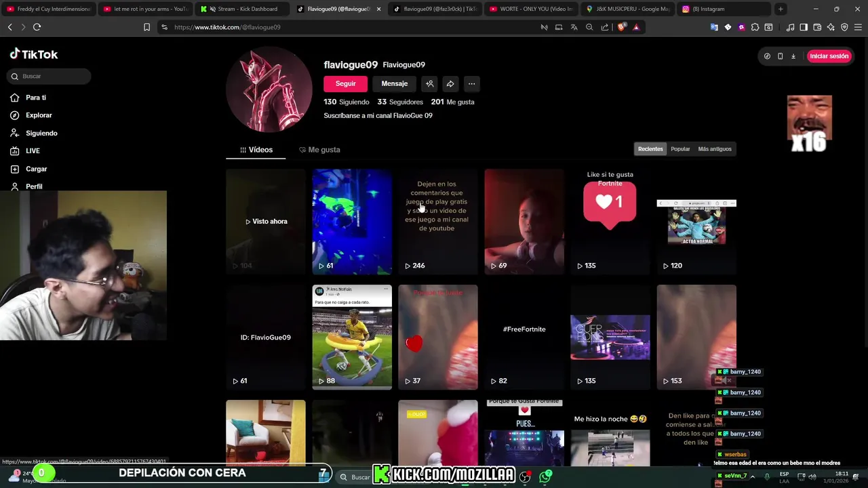Open the Siguiendo sidebar item
This screenshot has width=868, height=488.
pos(34,134)
